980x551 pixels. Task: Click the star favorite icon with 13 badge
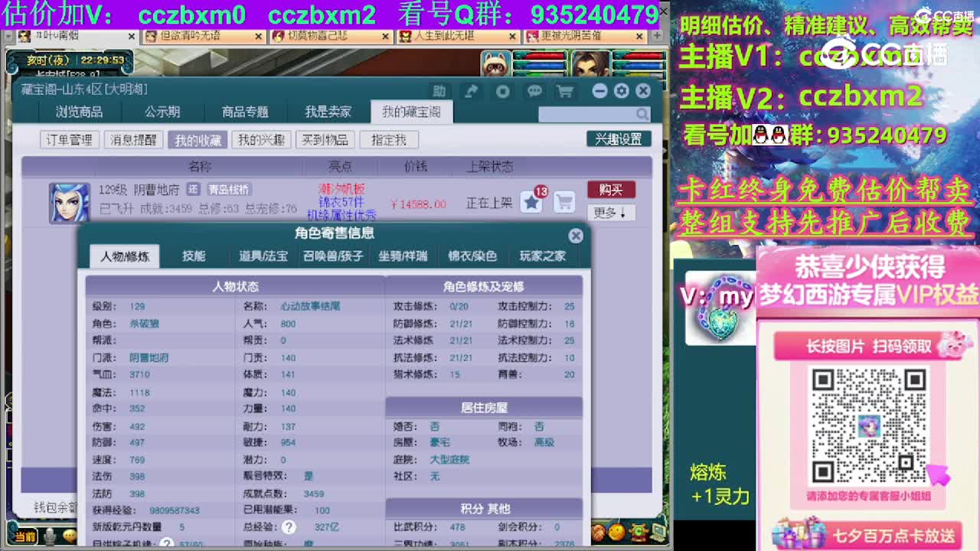pos(531,202)
